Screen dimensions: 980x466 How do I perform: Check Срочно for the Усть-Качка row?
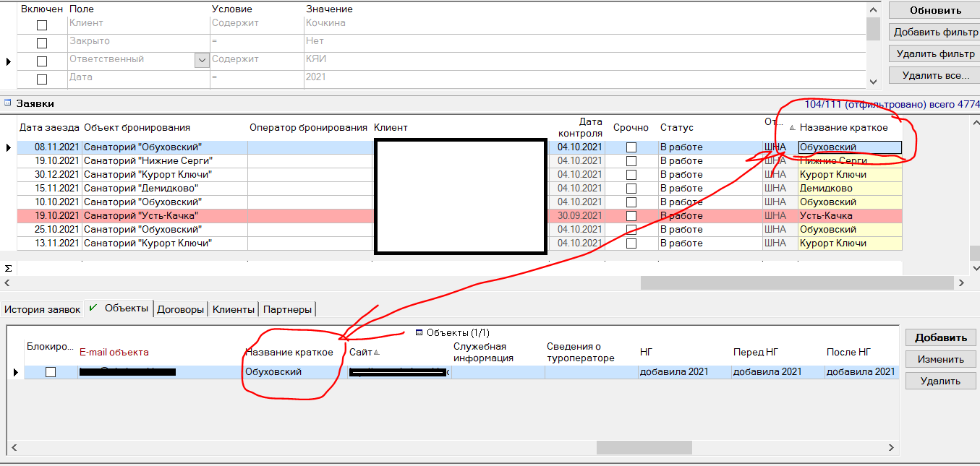coord(631,216)
